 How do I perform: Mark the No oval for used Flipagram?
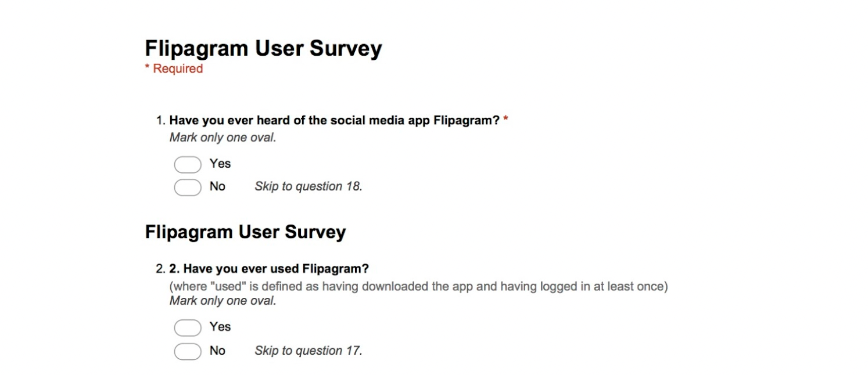pos(188,352)
